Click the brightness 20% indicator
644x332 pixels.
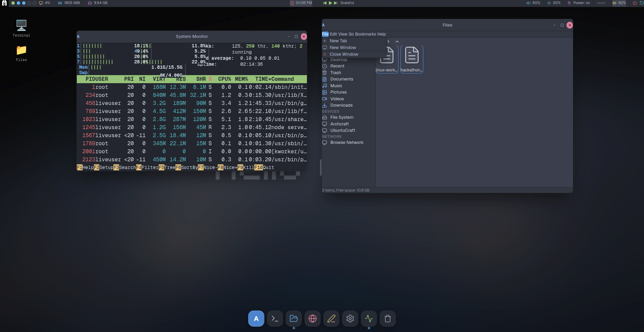[x=554, y=3]
